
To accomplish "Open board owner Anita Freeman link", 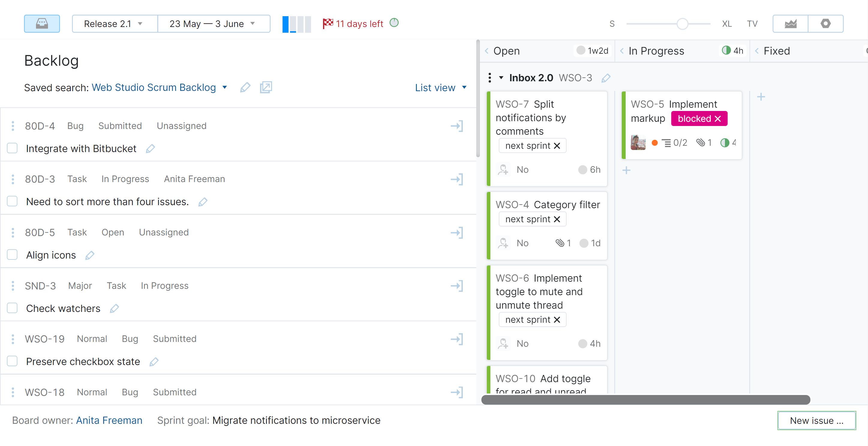I will 109,421.
